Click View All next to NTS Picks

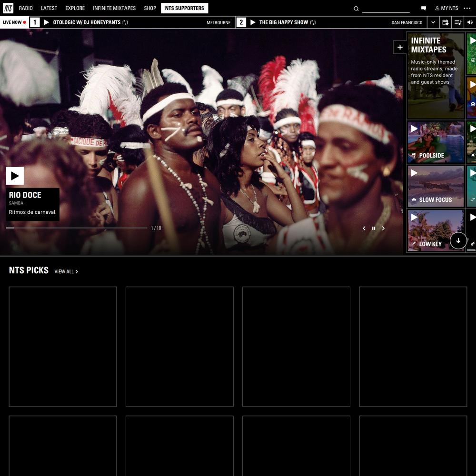pyautogui.click(x=66, y=272)
